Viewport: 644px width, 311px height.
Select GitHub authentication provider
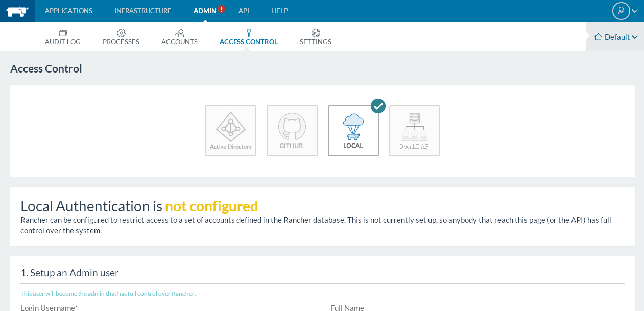click(292, 131)
